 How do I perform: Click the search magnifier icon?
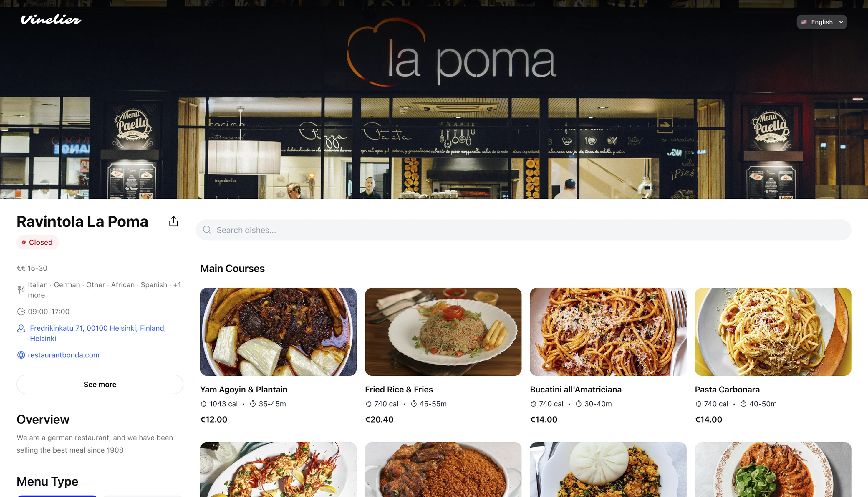point(207,230)
